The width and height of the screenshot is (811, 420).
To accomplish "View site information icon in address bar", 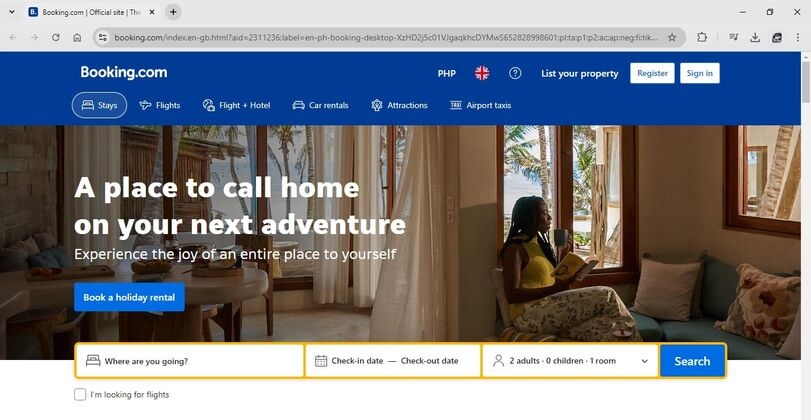I will [x=103, y=37].
